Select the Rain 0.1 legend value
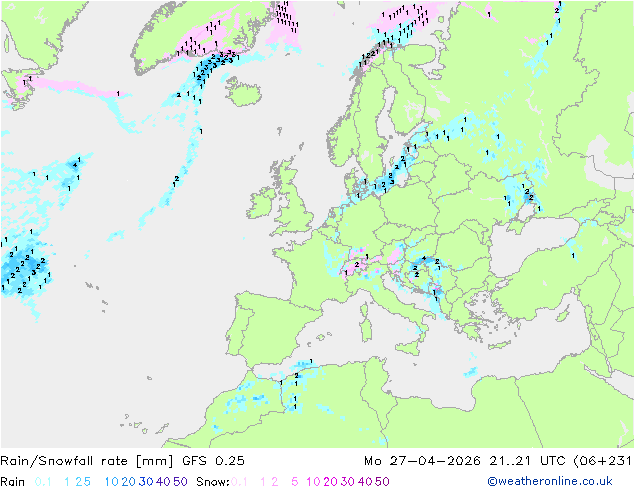 click(43, 482)
